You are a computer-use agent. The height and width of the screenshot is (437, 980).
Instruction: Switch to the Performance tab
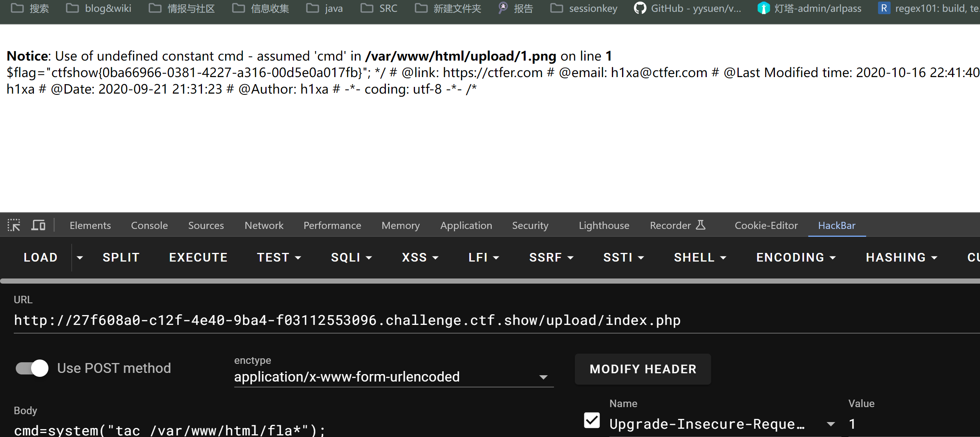pyautogui.click(x=332, y=225)
